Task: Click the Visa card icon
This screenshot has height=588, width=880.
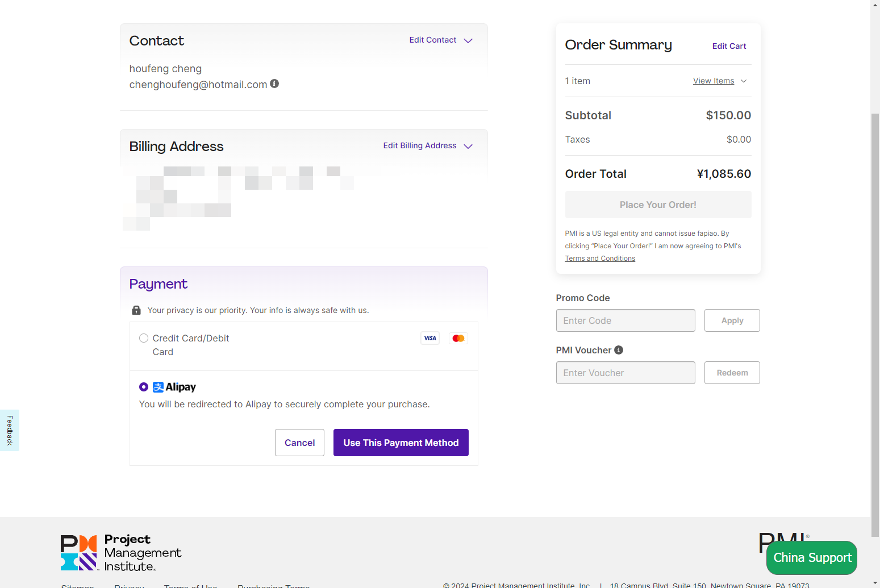Action: pyautogui.click(x=430, y=338)
